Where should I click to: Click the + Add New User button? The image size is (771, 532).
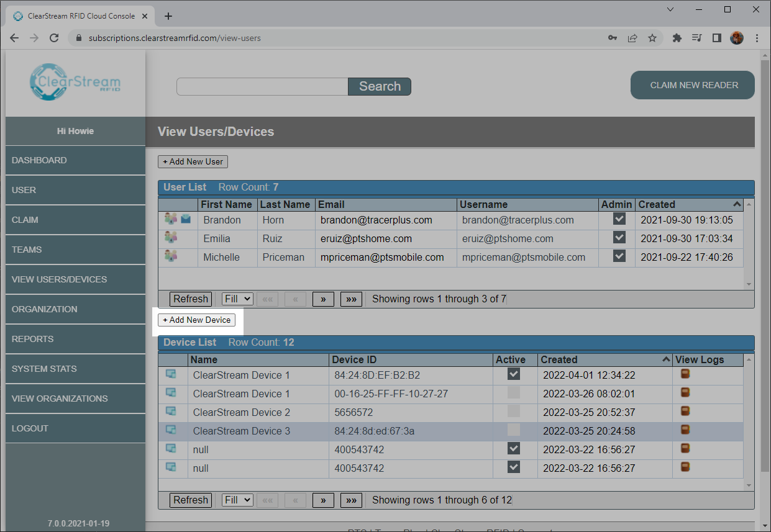193,161
